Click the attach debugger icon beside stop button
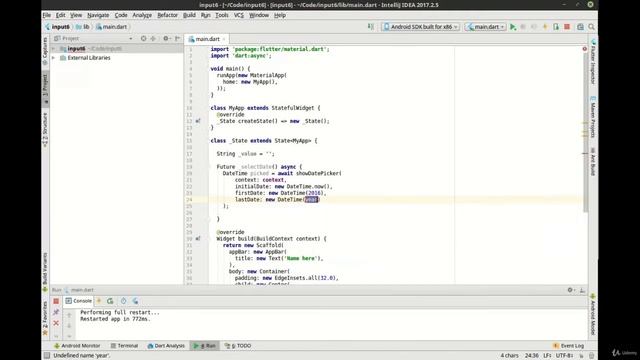This screenshot has width=640, height=360. 556,27
